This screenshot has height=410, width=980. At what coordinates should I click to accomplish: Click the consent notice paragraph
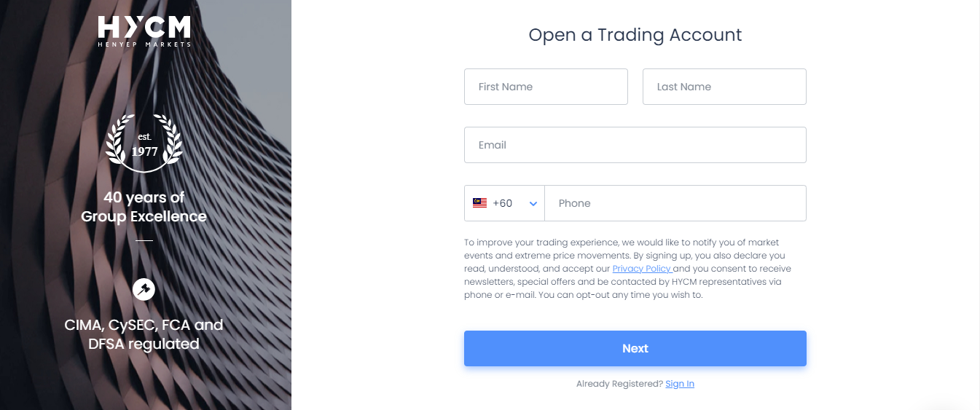628,269
